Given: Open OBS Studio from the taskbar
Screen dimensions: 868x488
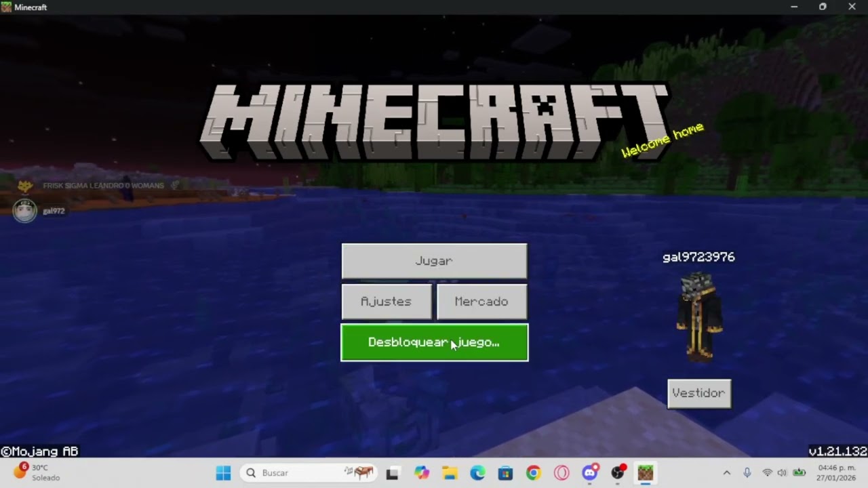Looking at the screenshot, I should click(x=618, y=473).
